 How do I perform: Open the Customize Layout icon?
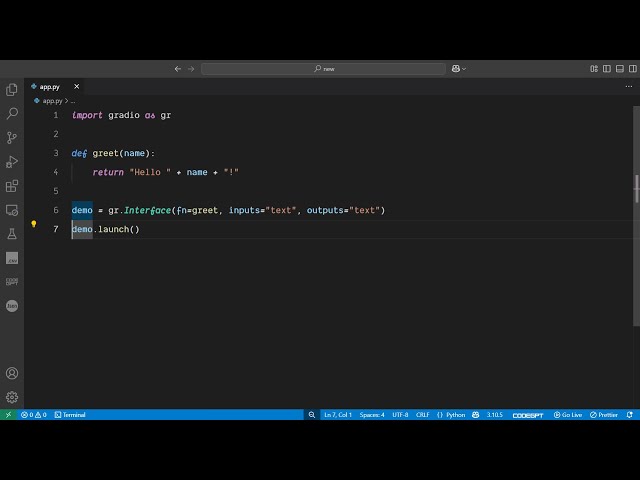[x=594, y=69]
